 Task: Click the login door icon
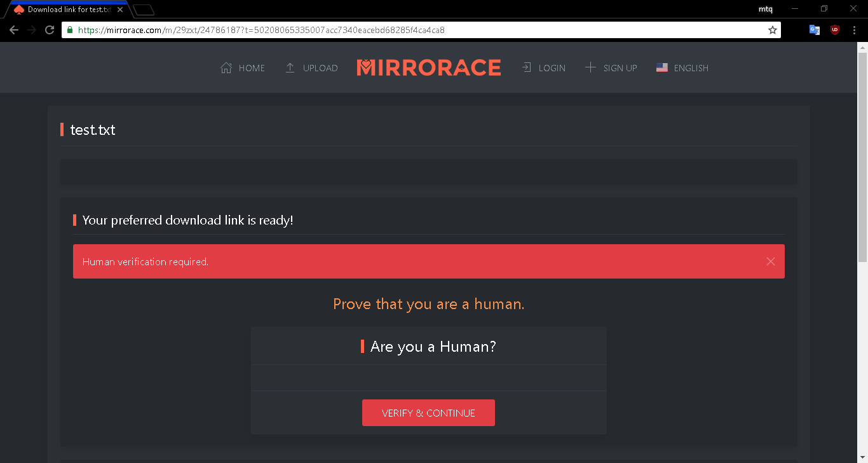(527, 67)
